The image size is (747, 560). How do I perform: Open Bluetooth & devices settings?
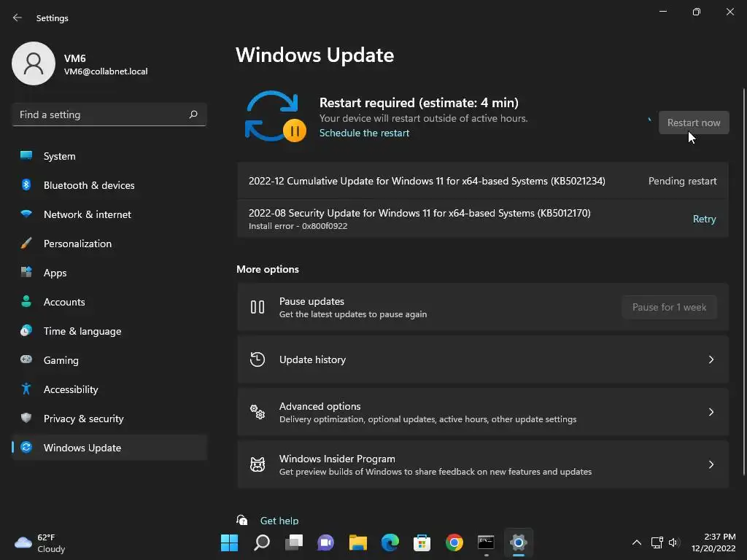(x=109, y=185)
